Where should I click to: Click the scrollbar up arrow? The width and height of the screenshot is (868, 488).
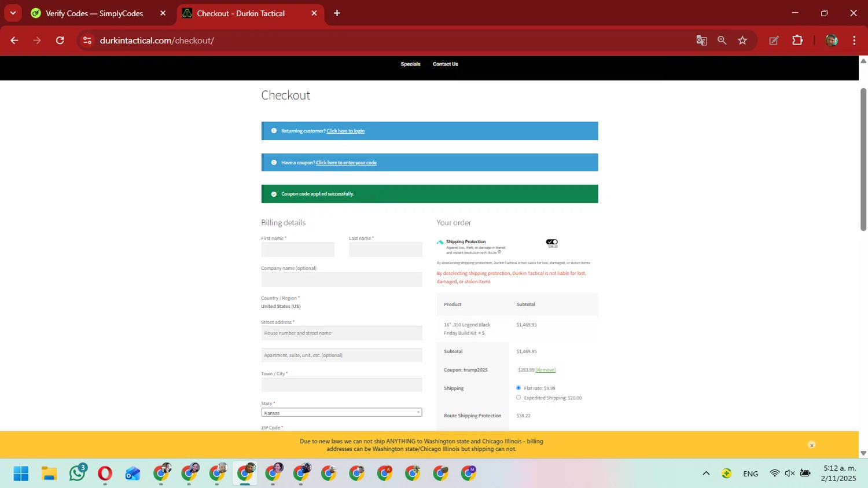point(863,61)
